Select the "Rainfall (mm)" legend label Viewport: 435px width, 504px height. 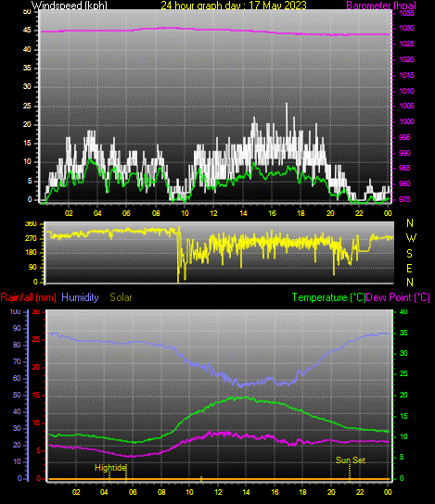click(x=29, y=297)
